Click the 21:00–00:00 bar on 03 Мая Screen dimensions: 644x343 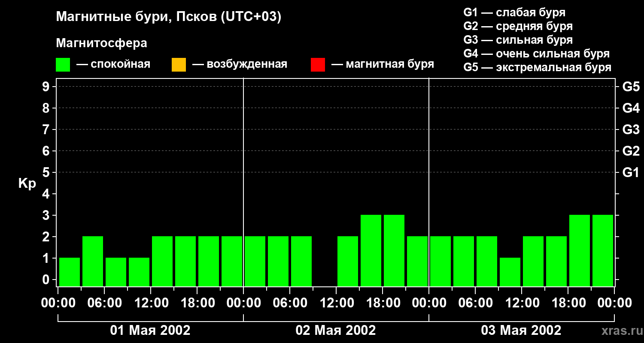click(x=603, y=250)
